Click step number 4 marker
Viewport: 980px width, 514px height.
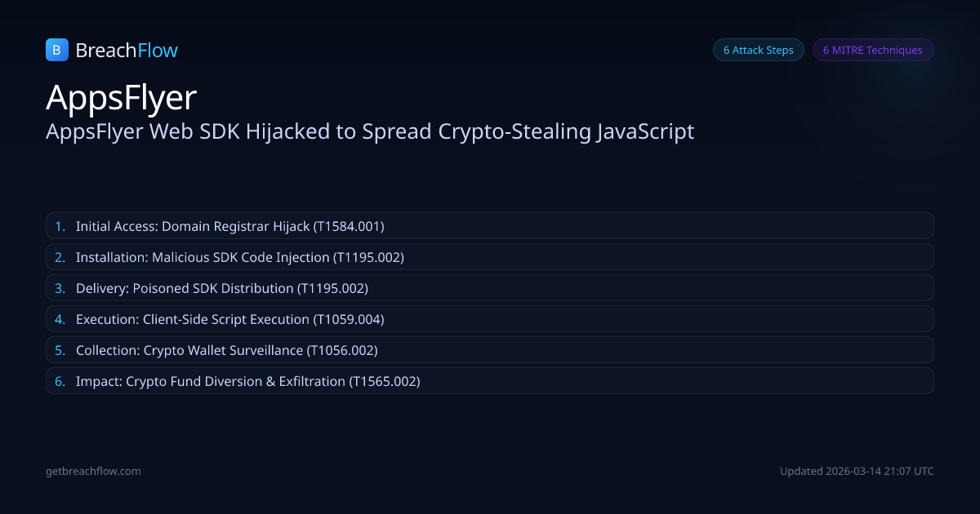60,319
